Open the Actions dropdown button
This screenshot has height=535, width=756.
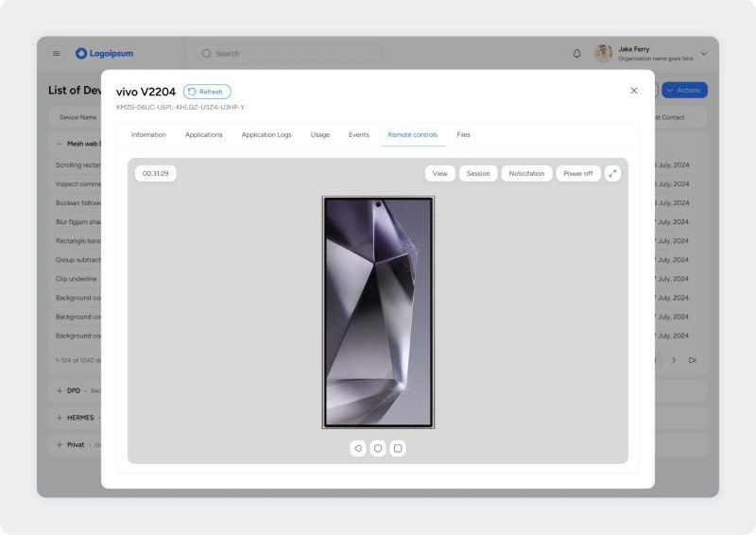click(684, 90)
